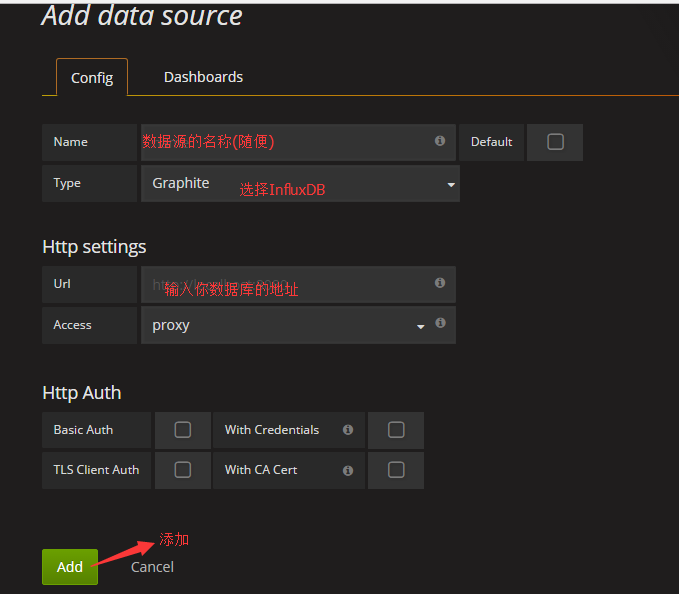Viewport: 679px width, 594px height.
Task: Enable the Basic Auth checkbox
Action: (x=183, y=430)
